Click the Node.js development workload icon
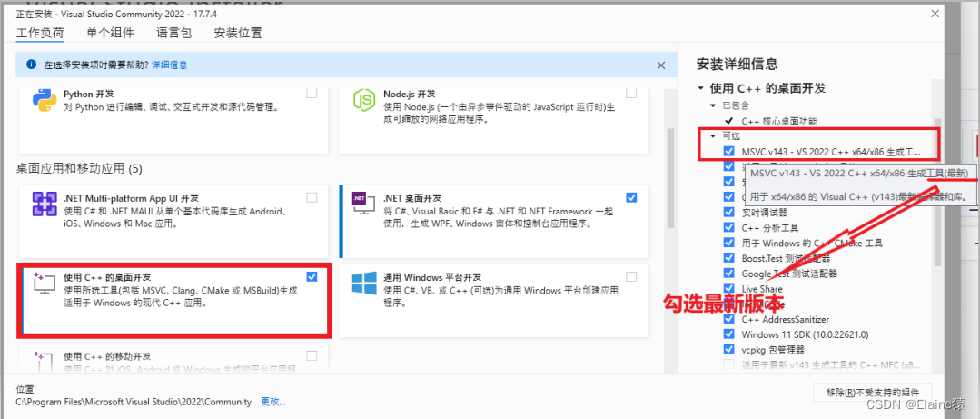Viewport: 980px width, 419px height. tap(363, 100)
